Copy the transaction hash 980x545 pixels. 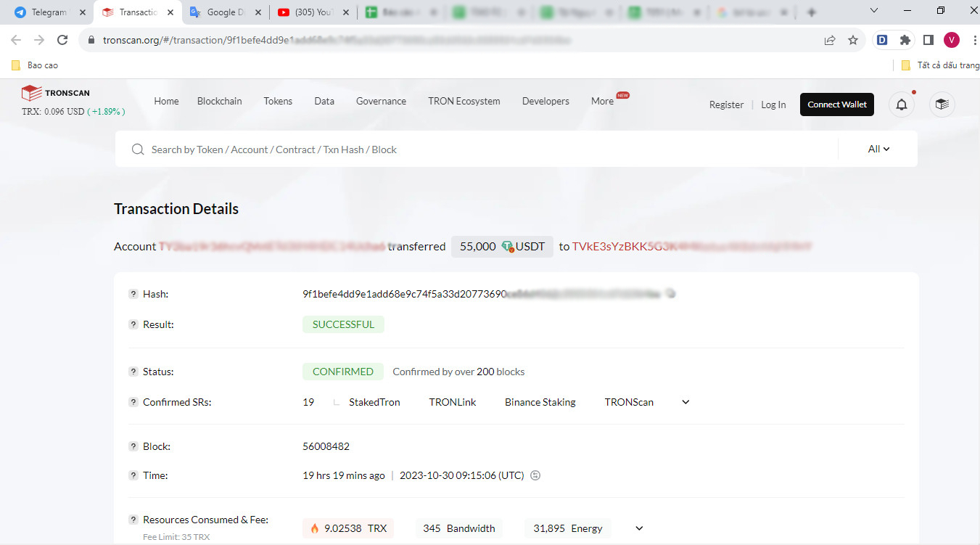click(671, 294)
